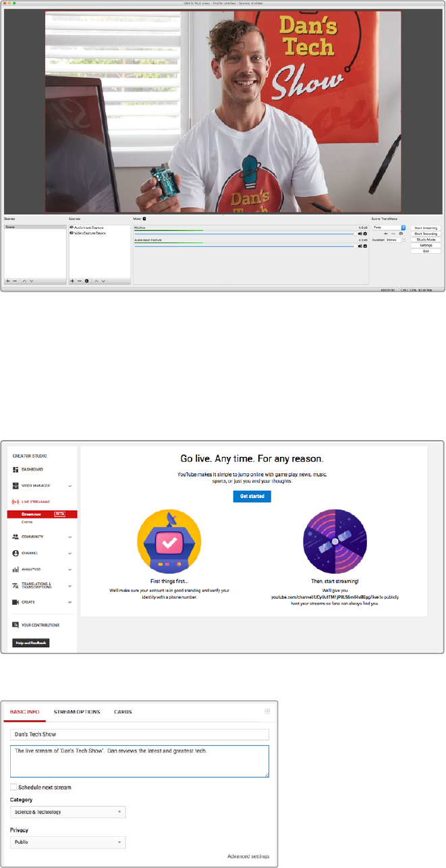Screen dimensions: 446x868
Task: Open the grid icon beside the Cards tab
Action: coord(267,711)
